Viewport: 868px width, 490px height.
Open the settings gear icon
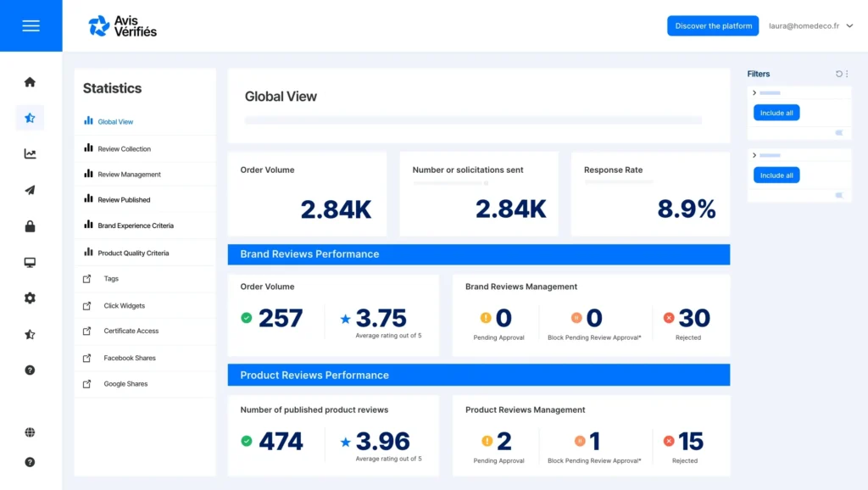tap(30, 298)
